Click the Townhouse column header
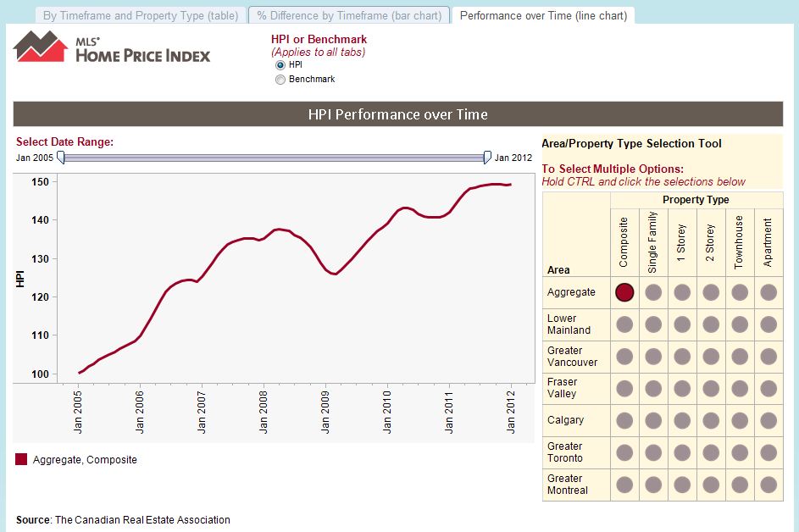 739,242
